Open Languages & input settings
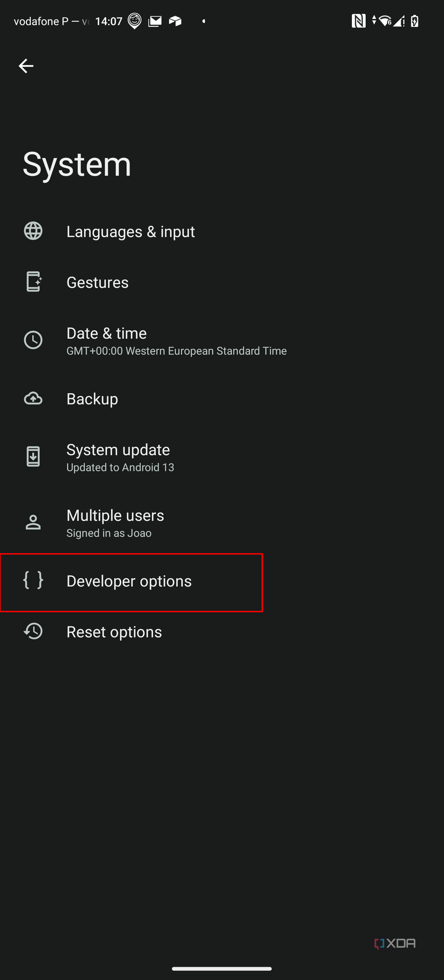The image size is (444, 980). click(x=131, y=232)
